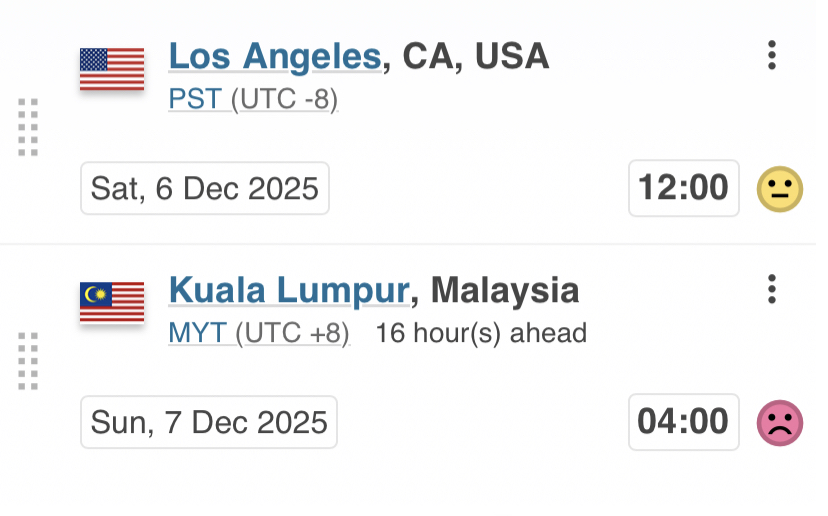Click the 12:00 time field
The height and width of the screenshot is (516, 828).
[x=684, y=188]
